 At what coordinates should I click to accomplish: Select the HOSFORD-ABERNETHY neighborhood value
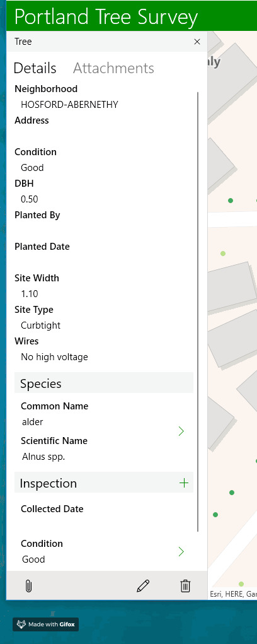pos(69,105)
